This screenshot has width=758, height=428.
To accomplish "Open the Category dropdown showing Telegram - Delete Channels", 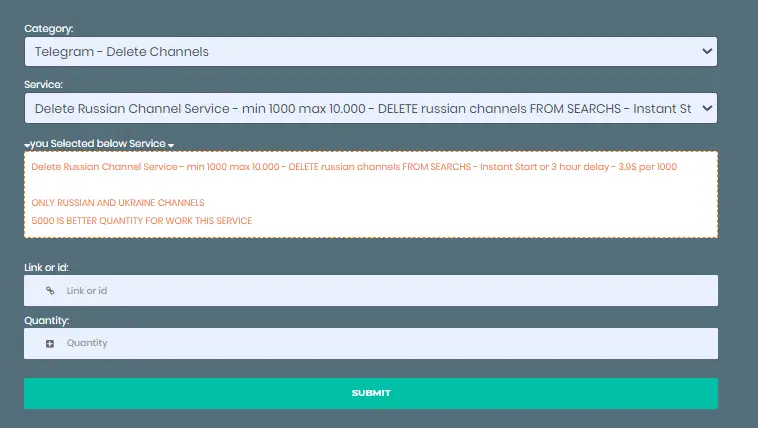I will coord(371,52).
